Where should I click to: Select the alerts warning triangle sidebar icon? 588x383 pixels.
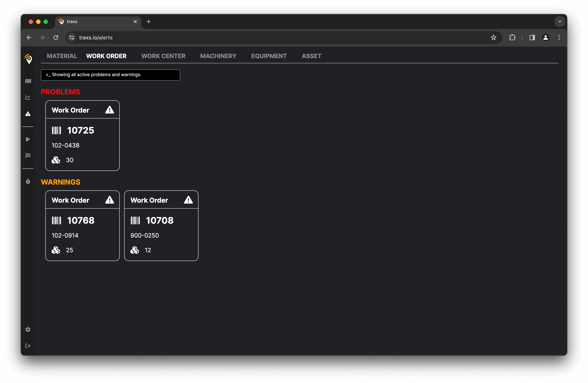28,114
